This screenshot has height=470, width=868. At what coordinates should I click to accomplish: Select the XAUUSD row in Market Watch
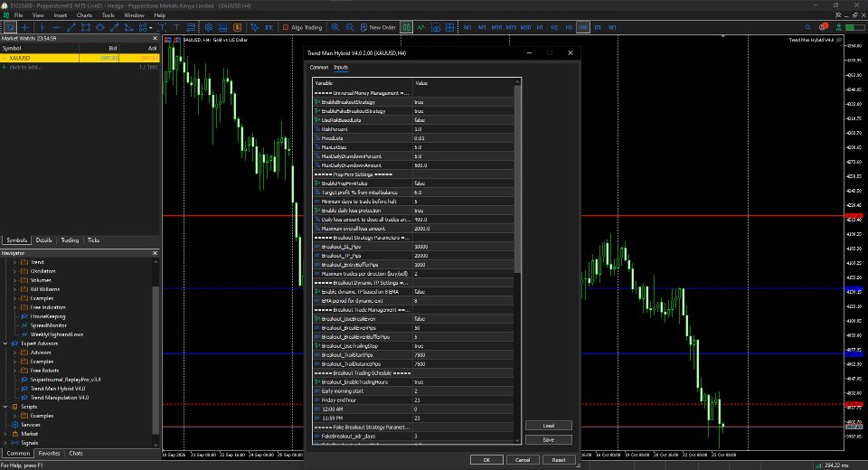click(80, 58)
